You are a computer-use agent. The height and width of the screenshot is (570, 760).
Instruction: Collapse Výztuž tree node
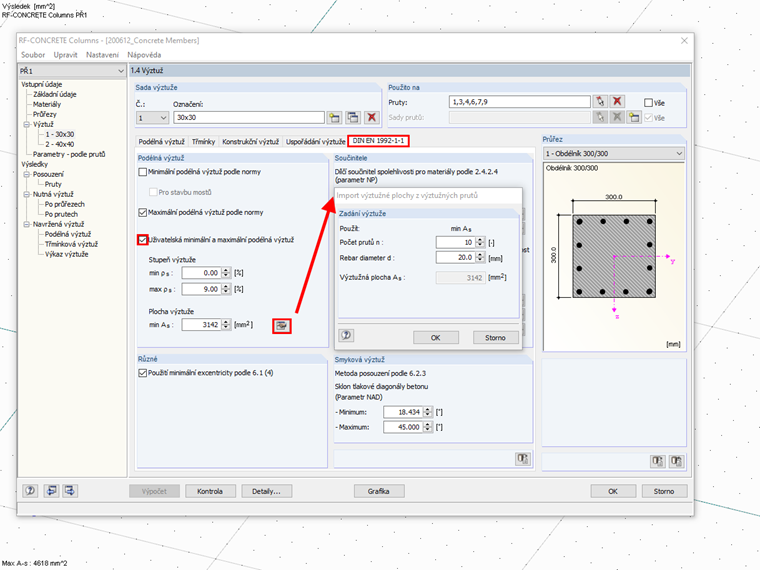click(x=27, y=125)
